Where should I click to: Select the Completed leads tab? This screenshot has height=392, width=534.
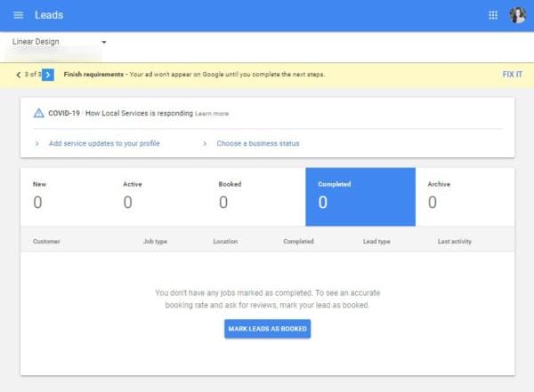point(360,196)
